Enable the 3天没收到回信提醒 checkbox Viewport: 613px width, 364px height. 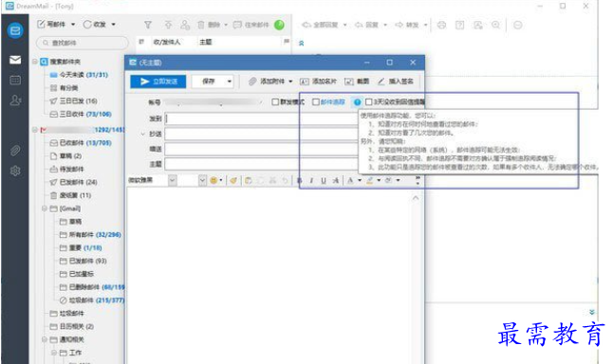[369, 102]
